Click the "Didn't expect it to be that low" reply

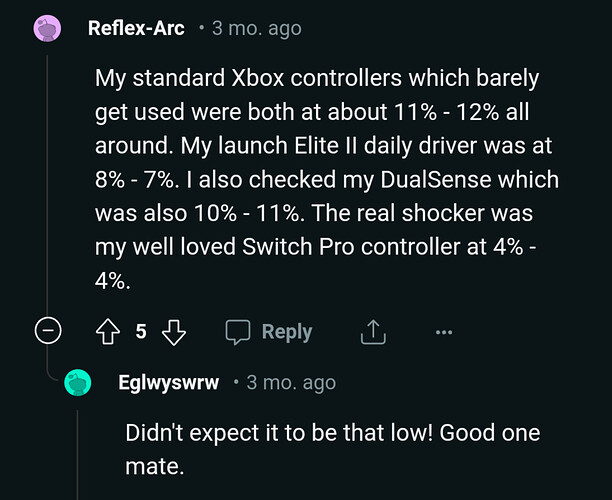click(332, 433)
